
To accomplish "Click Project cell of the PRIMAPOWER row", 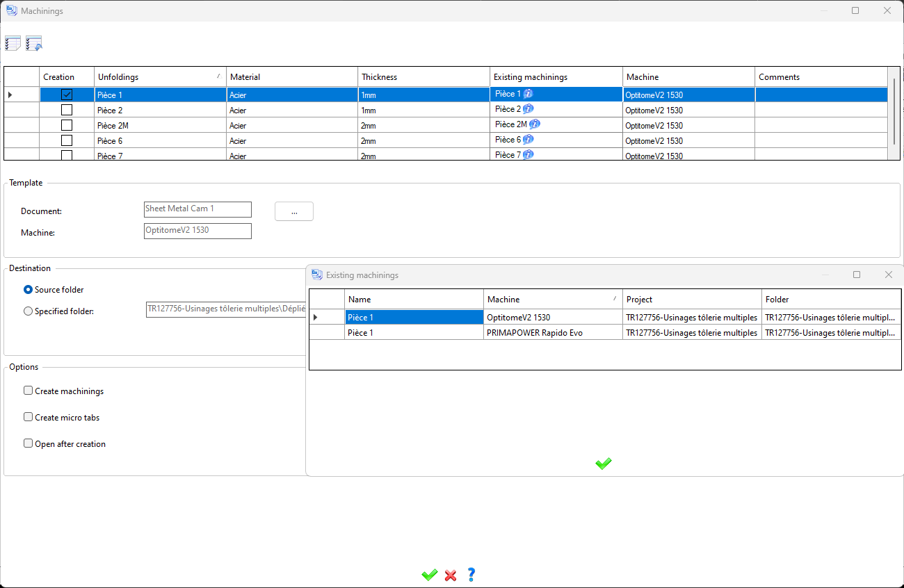I will pos(692,332).
